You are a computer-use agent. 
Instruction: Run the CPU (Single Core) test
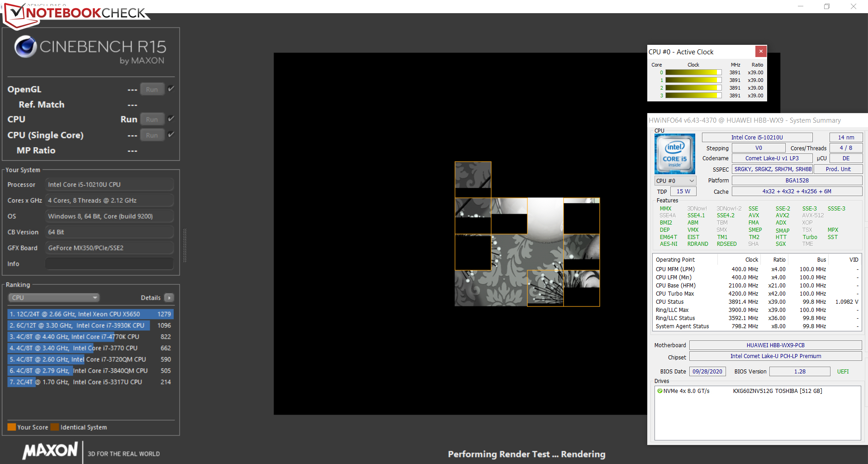152,135
